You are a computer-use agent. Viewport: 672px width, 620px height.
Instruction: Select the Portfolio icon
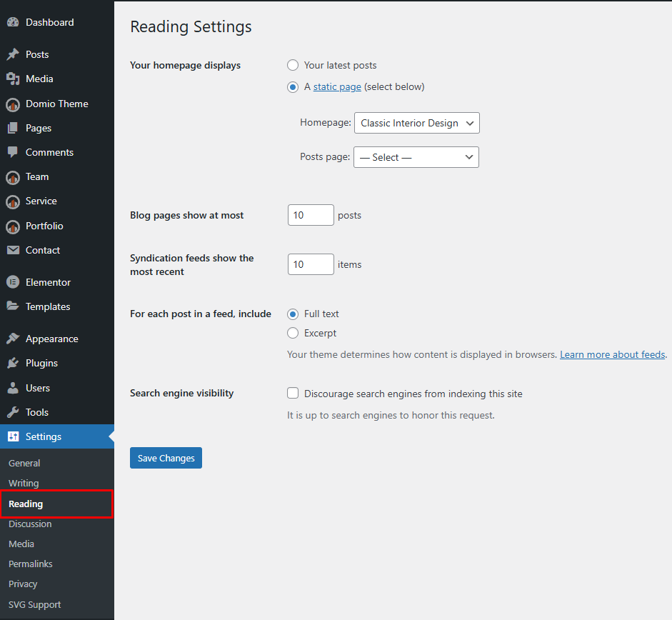pos(14,226)
